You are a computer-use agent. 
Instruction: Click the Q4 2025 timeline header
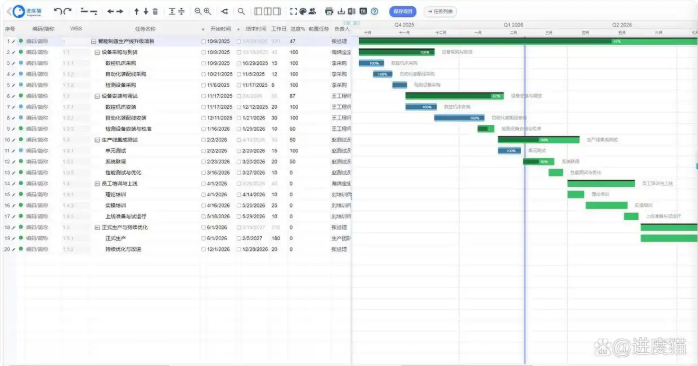pyautogui.click(x=404, y=25)
